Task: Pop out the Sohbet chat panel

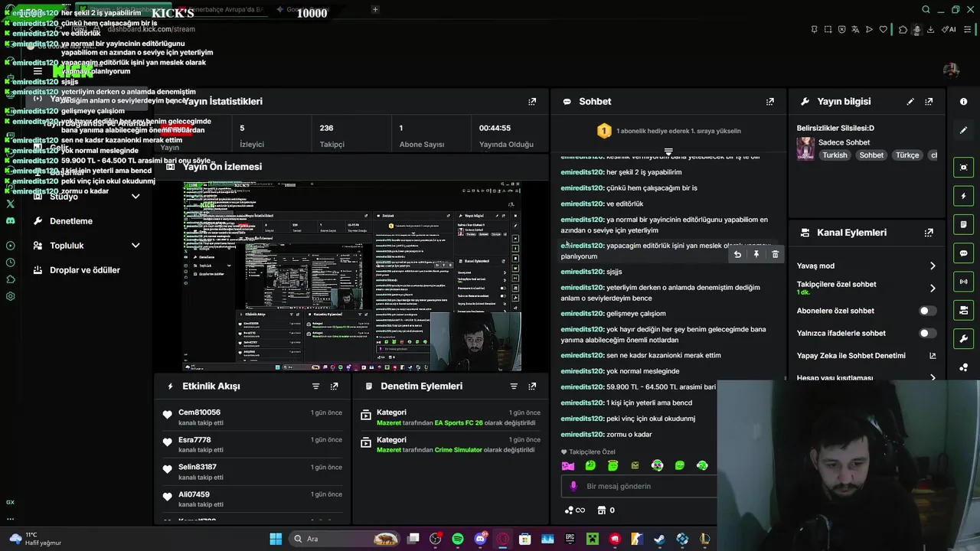Action: (x=770, y=101)
